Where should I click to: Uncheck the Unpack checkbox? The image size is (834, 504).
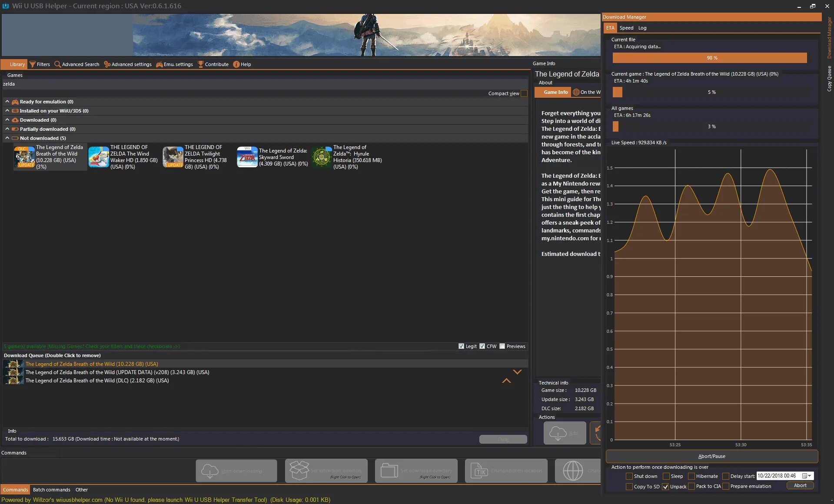(665, 487)
